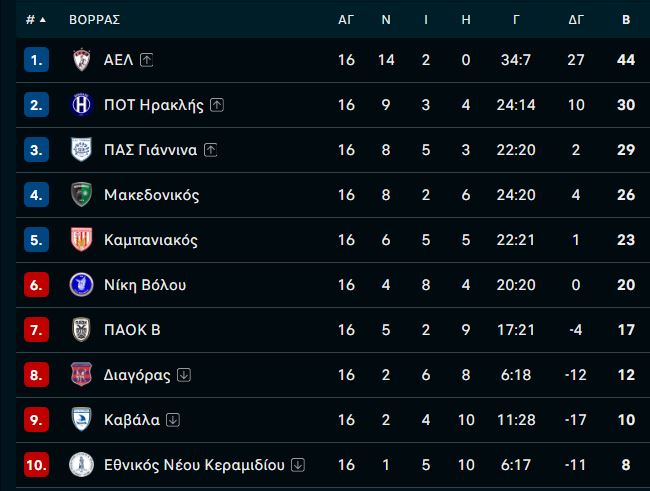
Task: Sort table by the # rank column arrow
Action: [36, 19]
